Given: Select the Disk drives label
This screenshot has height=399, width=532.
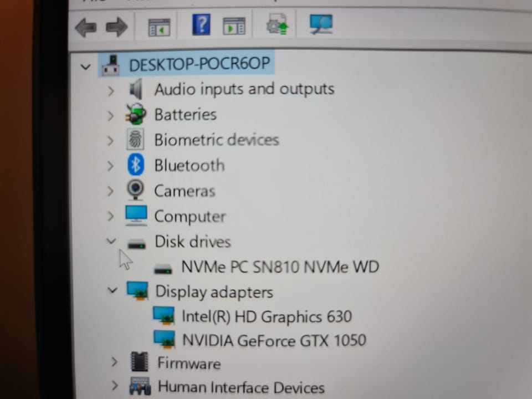Looking at the screenshot, I should click(193, 242).
